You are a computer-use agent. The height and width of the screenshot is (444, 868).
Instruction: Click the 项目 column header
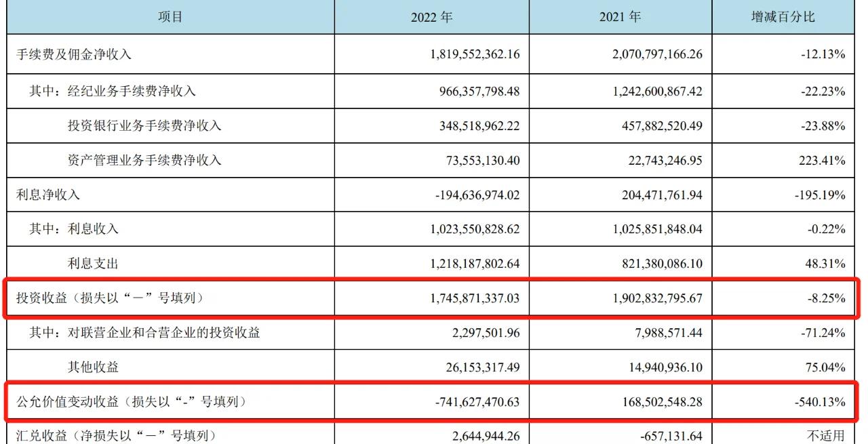coord(170,17)
